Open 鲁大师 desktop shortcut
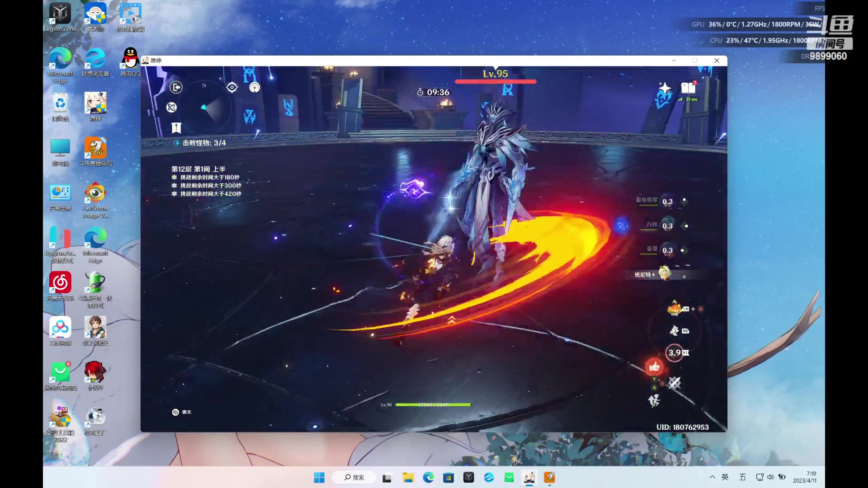The image size is (868, 488). [95, 17]
